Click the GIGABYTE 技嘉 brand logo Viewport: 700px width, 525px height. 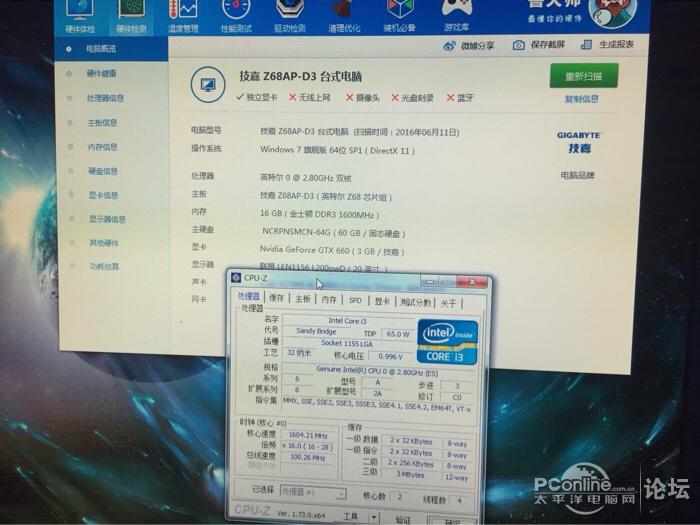pos(579,142)
